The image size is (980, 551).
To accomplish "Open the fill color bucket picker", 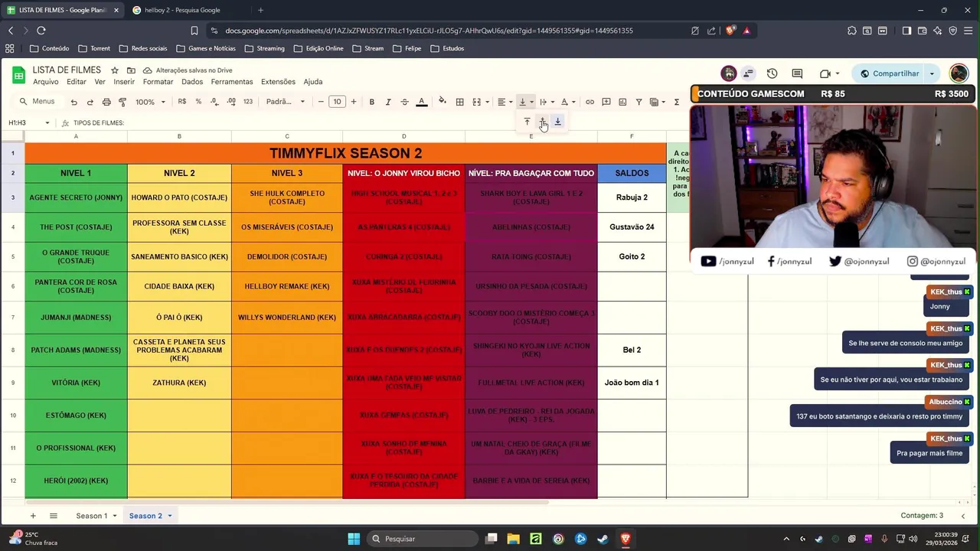I will point(442,102).
